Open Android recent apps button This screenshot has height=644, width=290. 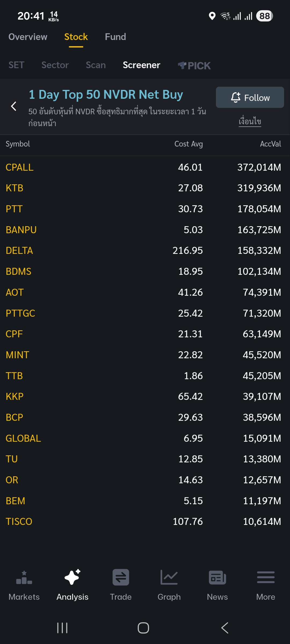[x=62, y=628]
